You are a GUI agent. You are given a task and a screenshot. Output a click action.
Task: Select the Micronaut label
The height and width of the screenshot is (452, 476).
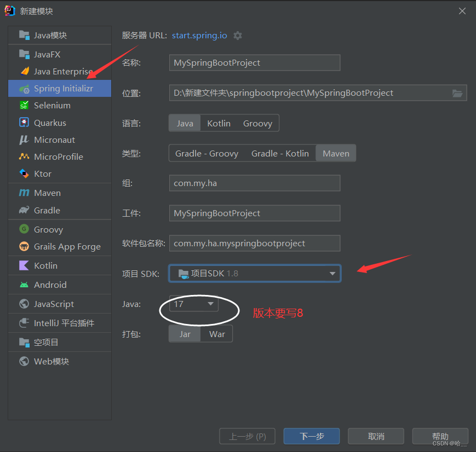pyautogui.click(x=54, y=140)
